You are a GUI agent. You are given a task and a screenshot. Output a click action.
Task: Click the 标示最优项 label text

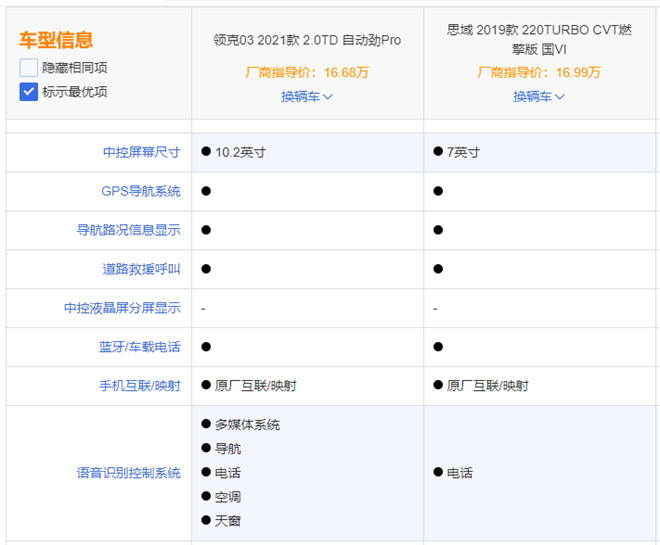coord(75,92)
